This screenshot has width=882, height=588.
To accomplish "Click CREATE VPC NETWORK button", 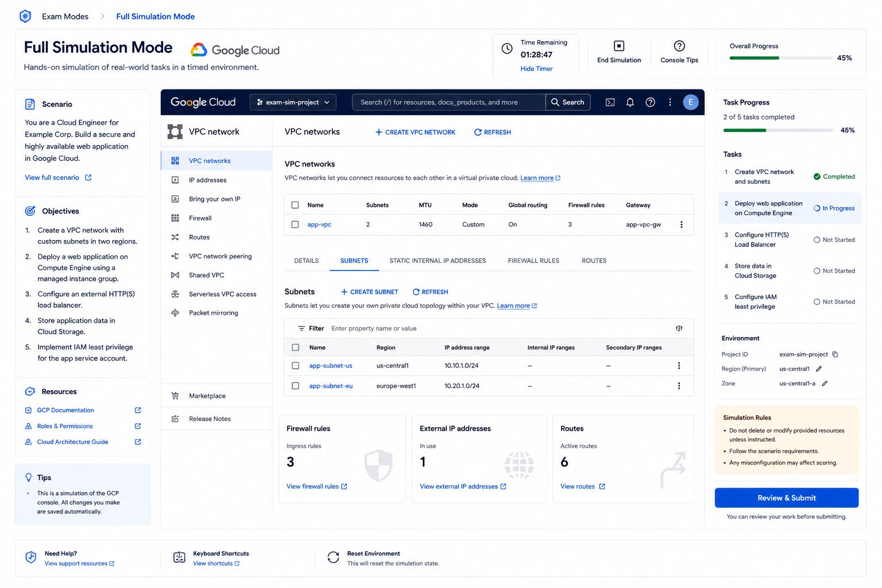I will (415, 132).
